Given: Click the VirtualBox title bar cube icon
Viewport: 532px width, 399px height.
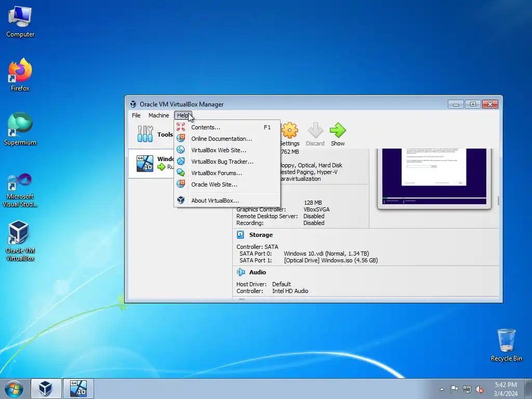Looking at the screenshot, I should (133, 104).
